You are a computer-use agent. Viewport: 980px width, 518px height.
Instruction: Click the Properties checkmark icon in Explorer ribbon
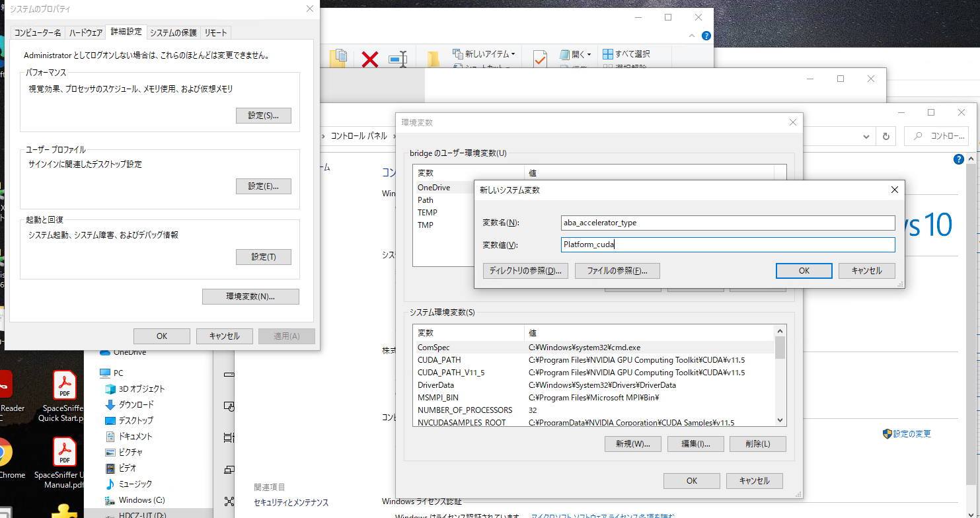540,59
